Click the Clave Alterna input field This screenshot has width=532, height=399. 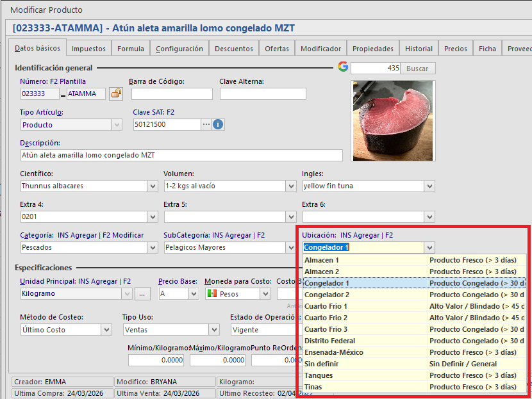point(263,94)
